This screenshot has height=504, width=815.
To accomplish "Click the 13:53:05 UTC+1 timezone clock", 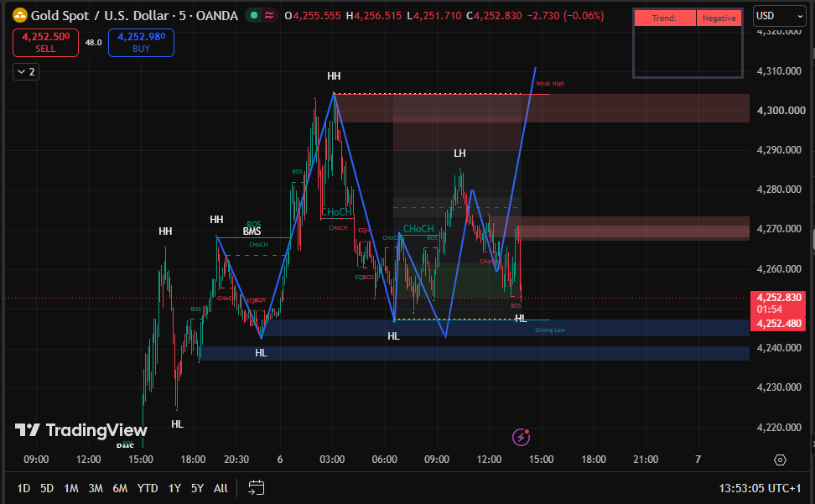I will (x=760, y=488).
